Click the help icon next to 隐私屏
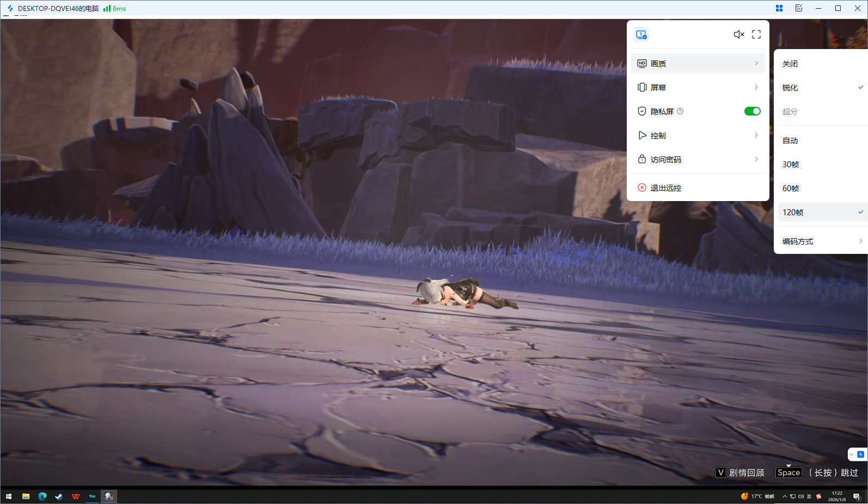Image resolution: width=868 pixels, height=504 pixels. (680, 111)
